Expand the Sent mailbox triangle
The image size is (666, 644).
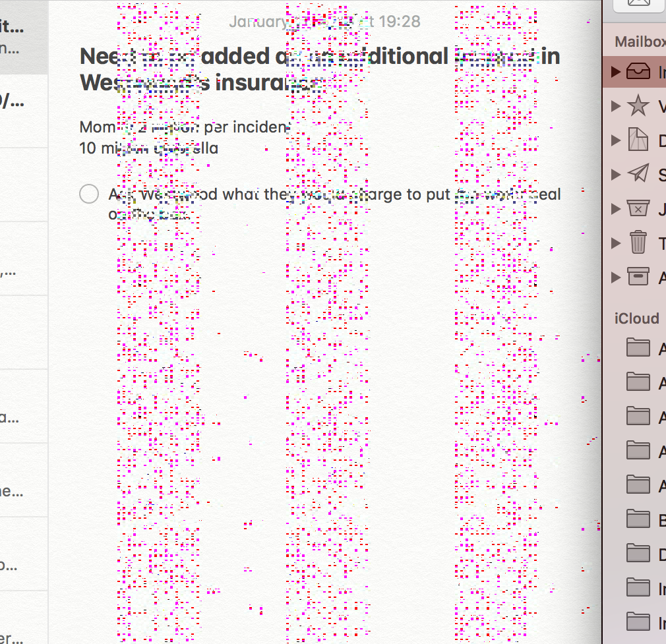coord(616,175)
